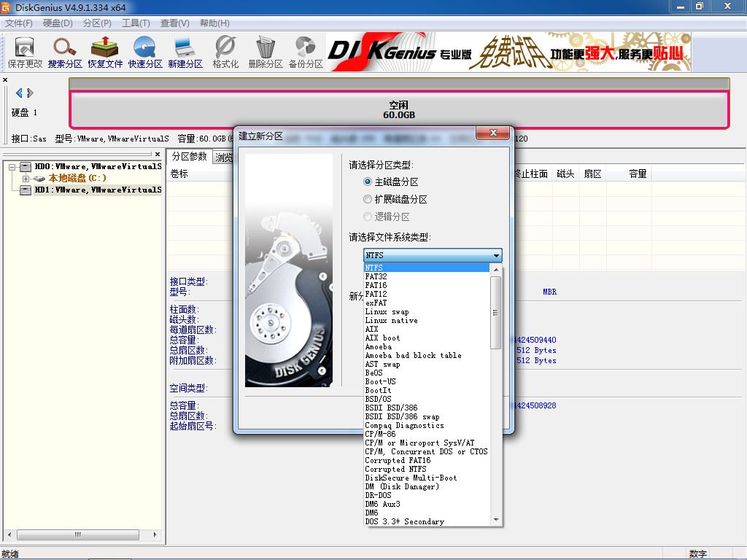Viewport: 747px width, 560px height.
Task: Choose Compaq Diagnostics from the list
Action: point(427,425)
